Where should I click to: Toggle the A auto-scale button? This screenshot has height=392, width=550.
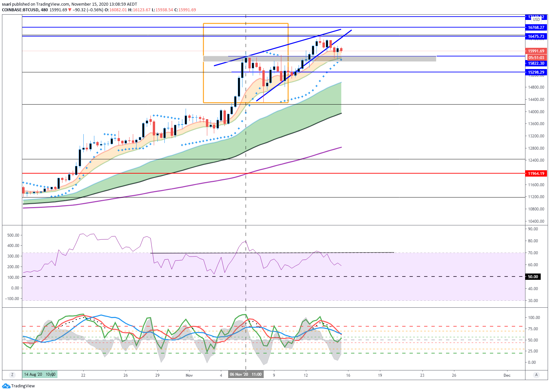point(536,375)
